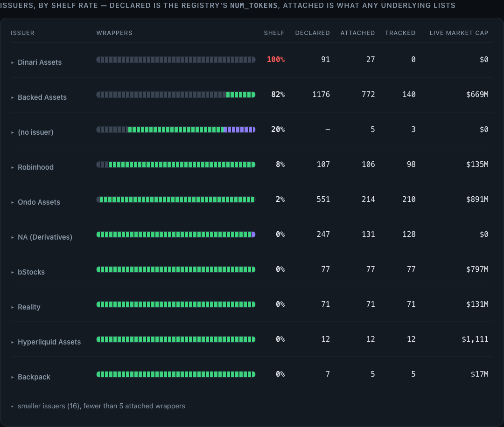Expand the Backed Assets issuer row
Image resolution: width=504 pixels, height=427 pixels.
13,97
